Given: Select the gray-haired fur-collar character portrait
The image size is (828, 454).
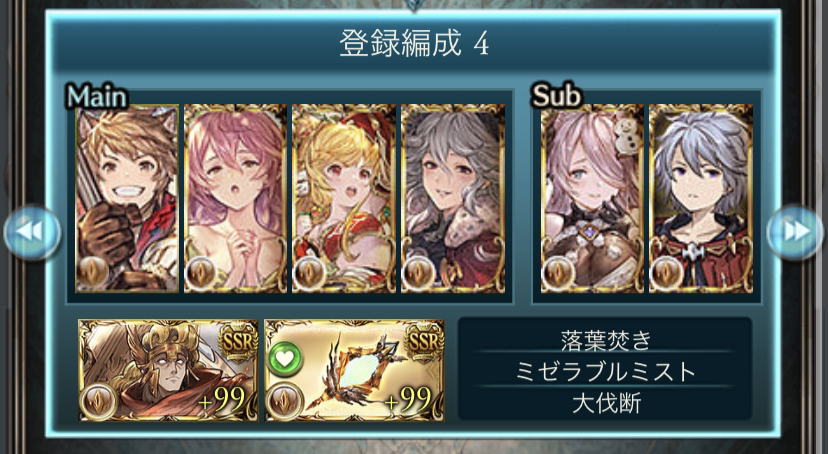Looking at the screenshot, I should coord(453,198).
